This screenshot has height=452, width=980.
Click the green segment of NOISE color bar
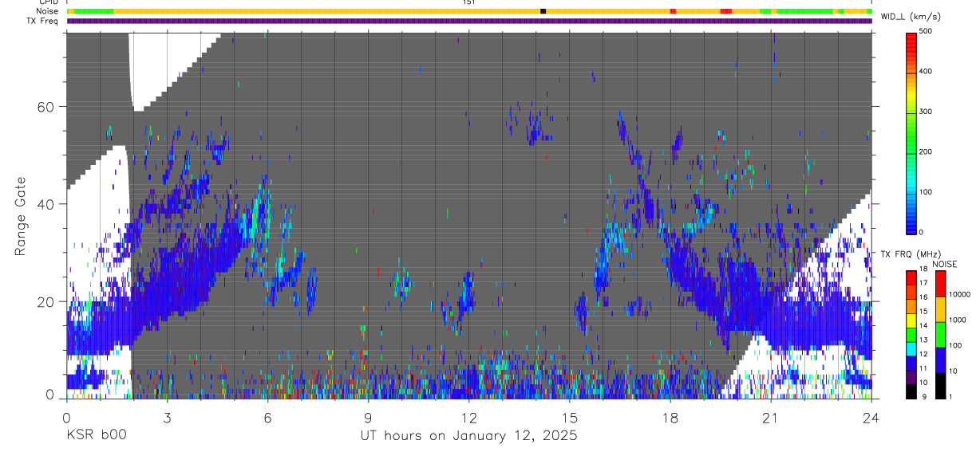click(940, 335)
